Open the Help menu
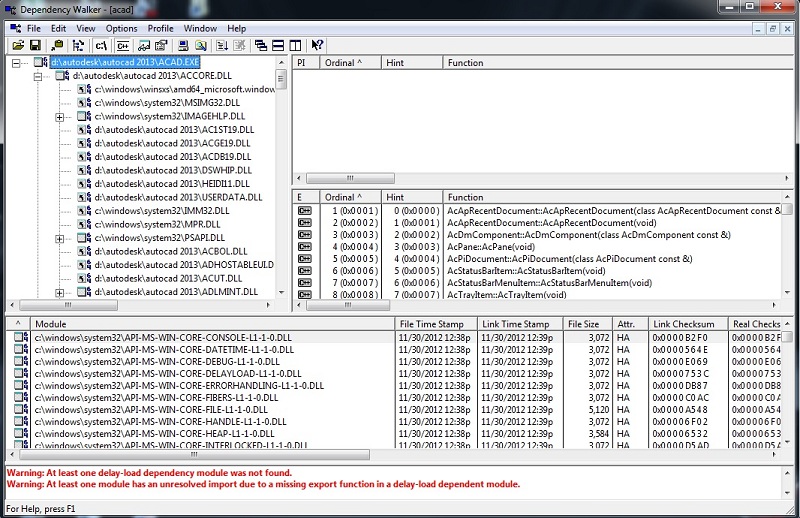 pyautogui.click(x=236, y=29)
